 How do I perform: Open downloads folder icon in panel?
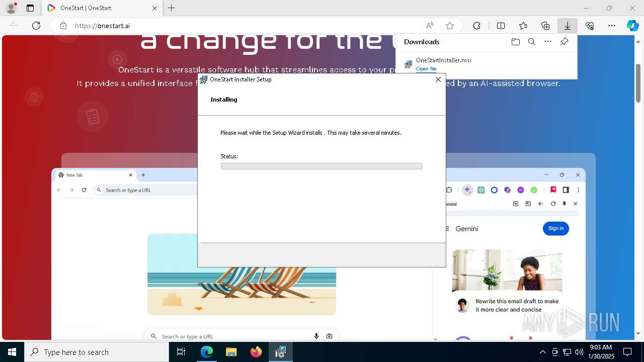[515, 42]
